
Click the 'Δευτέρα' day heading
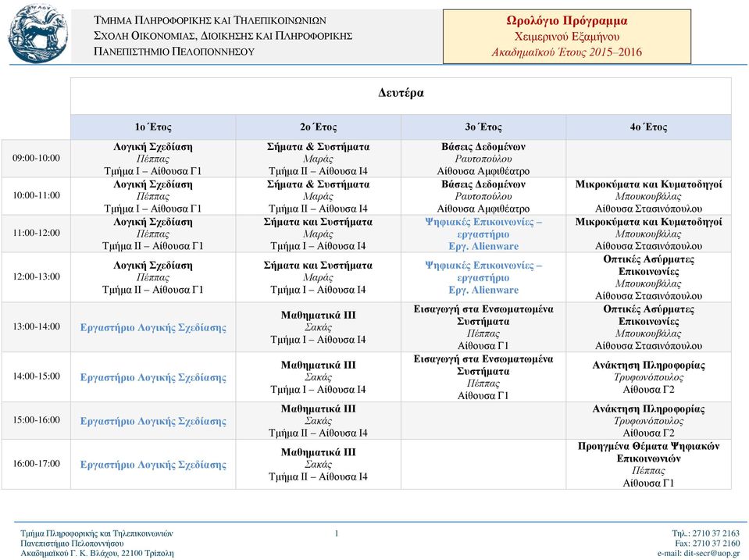coord(401,93)
